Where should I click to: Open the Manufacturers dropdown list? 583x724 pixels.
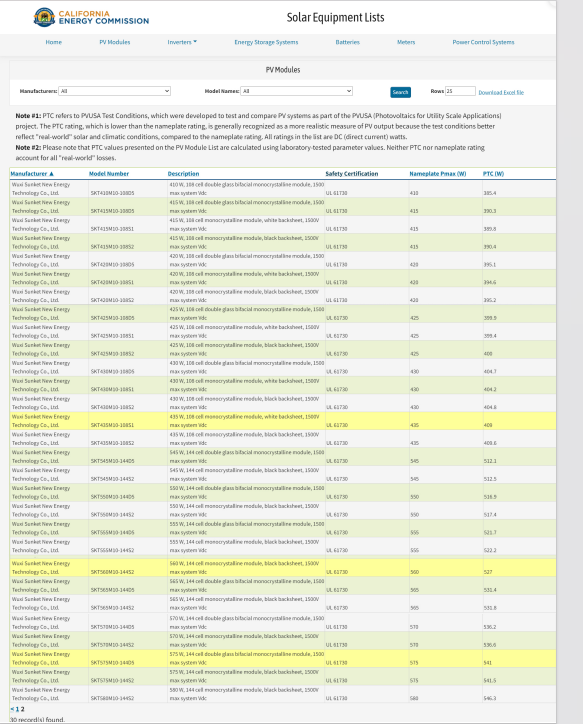point(114,91)
